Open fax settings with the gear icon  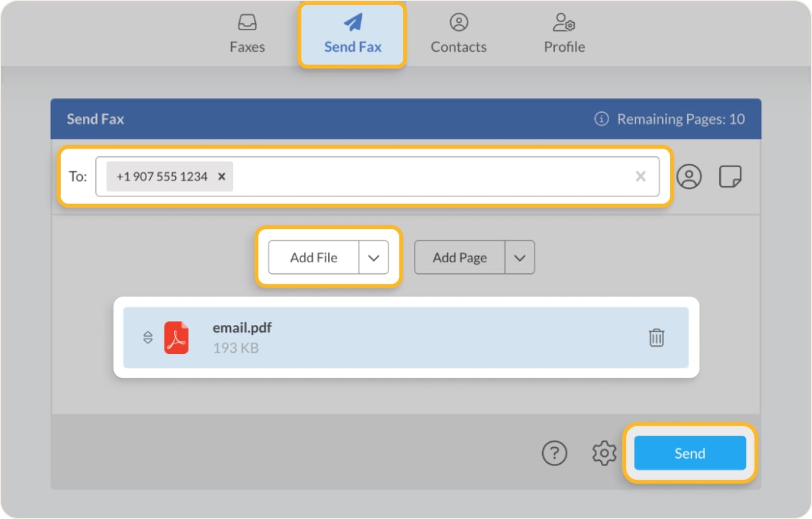[x=604, y=453]
